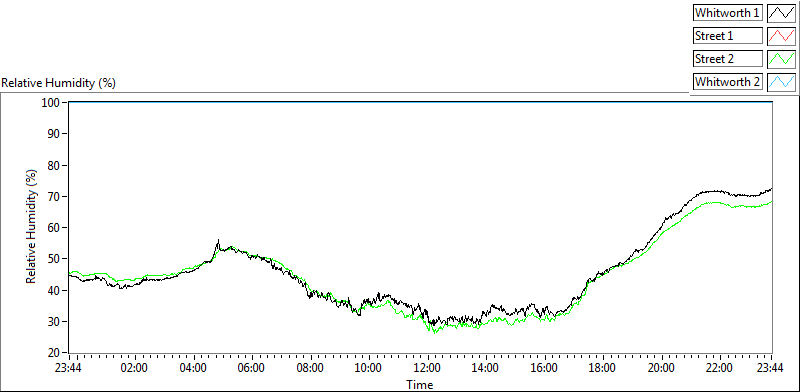Click the 14:00 time axis label
Viewport: 800px width, 392px height.
(x=485, y=368)
